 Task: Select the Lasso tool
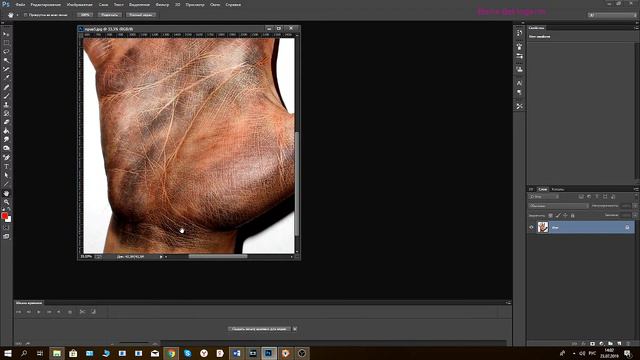(x=6, y=52)
